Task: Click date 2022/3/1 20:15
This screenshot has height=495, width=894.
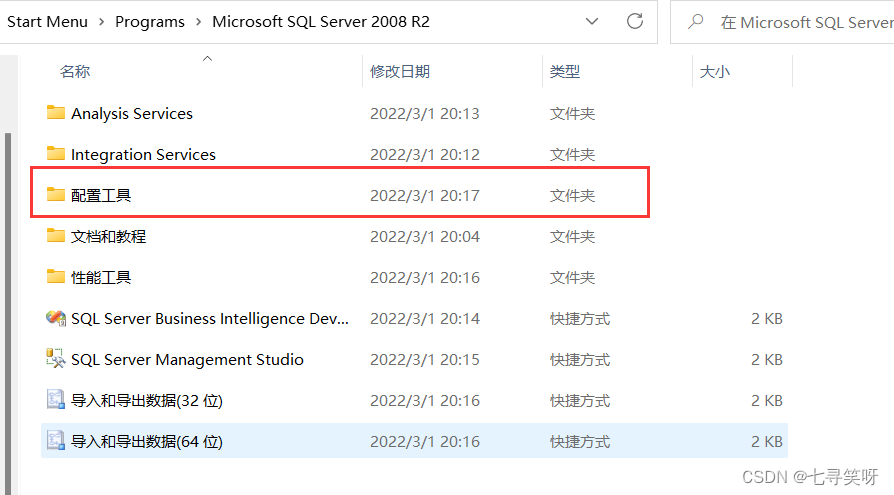Action: 425,359
